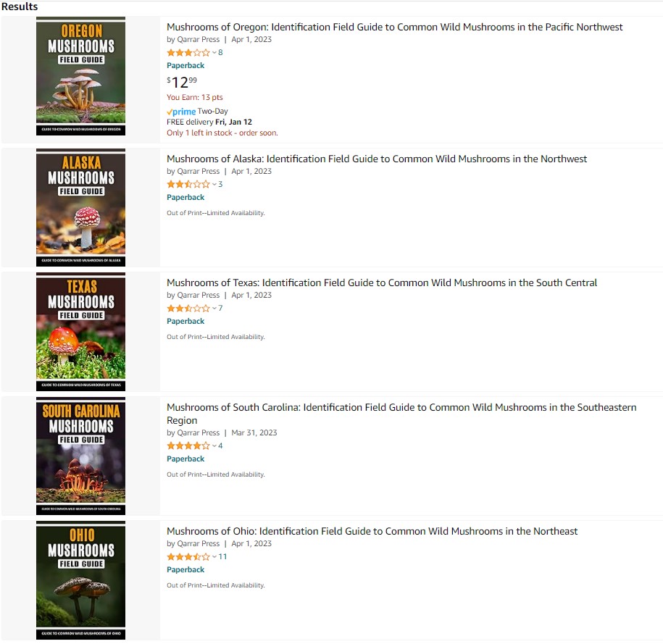663x644 pixels.
Task: Open the Oregon Mushrooms book cover thumbnail
Action: point(80,76)
